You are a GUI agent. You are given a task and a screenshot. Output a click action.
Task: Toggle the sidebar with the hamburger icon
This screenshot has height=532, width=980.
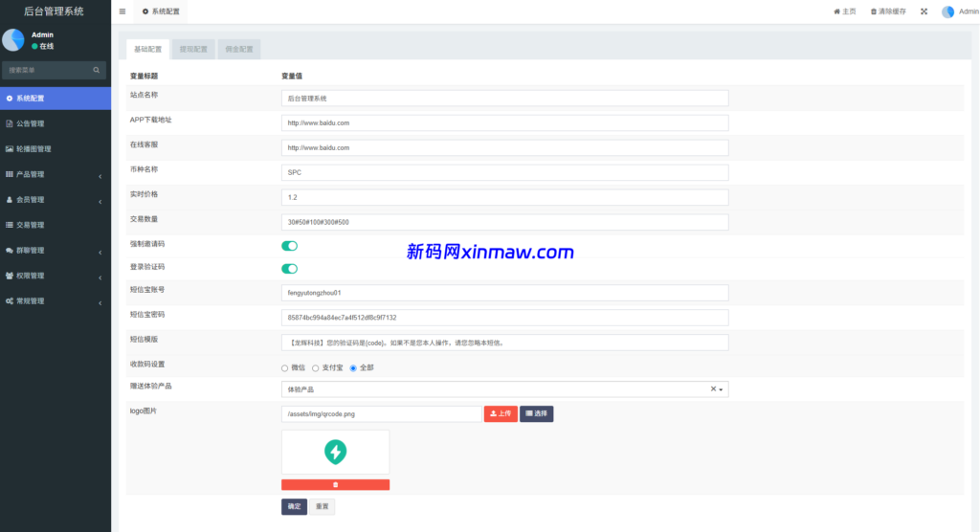(122, 11)
